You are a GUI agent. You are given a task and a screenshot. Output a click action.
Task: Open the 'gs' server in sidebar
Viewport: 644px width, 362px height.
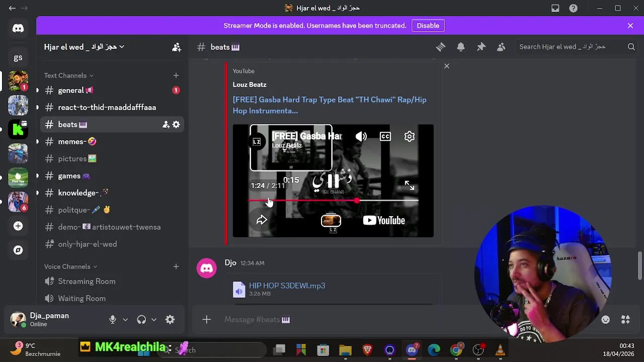pos(18,57)
